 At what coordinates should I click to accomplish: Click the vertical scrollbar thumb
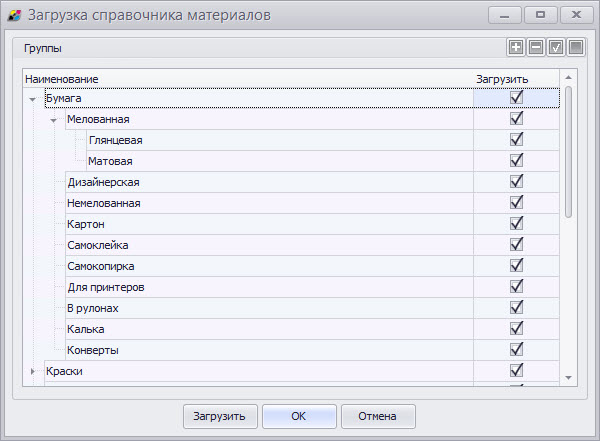(569, 152)
